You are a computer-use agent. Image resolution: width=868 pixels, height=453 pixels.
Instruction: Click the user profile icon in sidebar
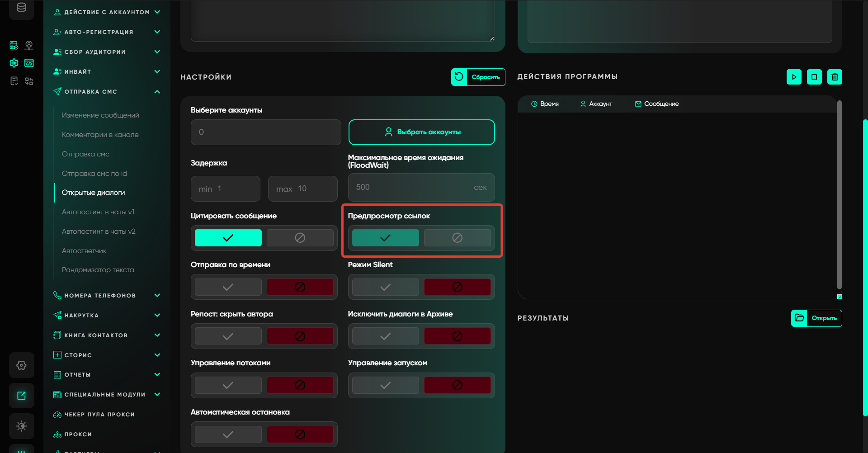pyautogui.click(x=29, y=45)
